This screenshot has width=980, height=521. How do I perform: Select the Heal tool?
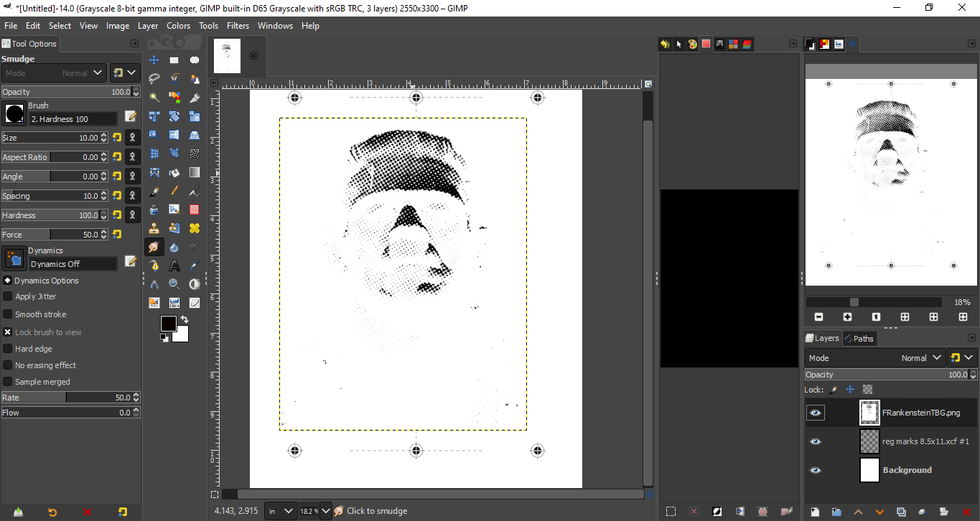click(194, 228)
